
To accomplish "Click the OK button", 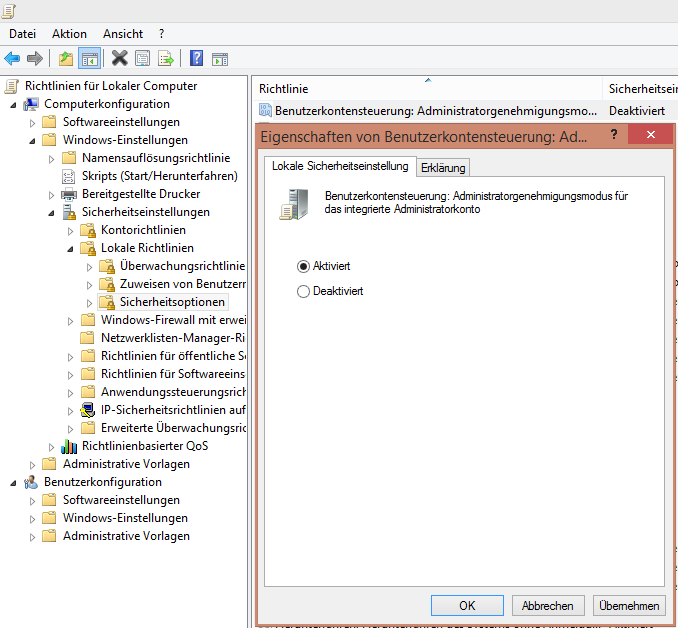I will pyautogui.click(x=467, y=605).
